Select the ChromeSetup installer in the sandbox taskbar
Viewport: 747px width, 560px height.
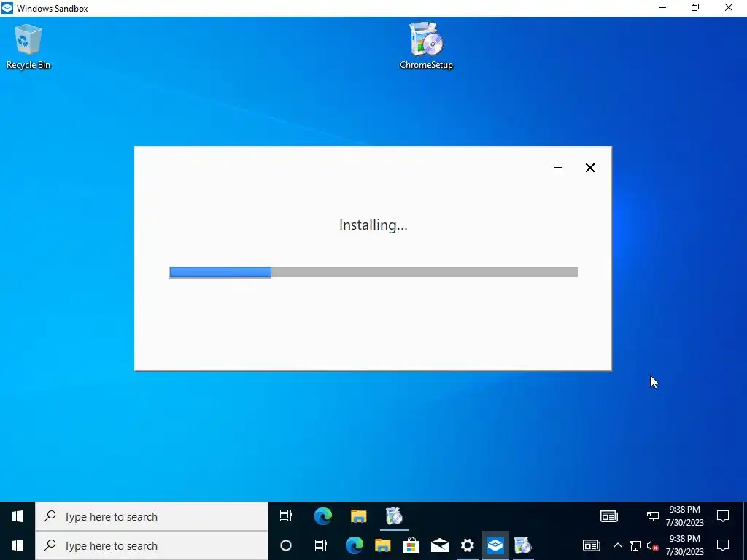coord(395,516)
